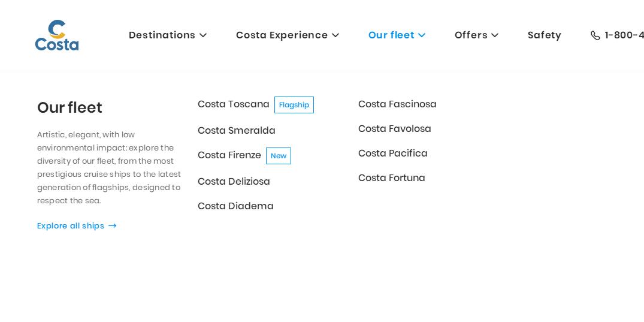The width and height of the screenshot is (644, 322).
Task: Collapse the Our fleet menu chevron
Action: click(422, 35)
